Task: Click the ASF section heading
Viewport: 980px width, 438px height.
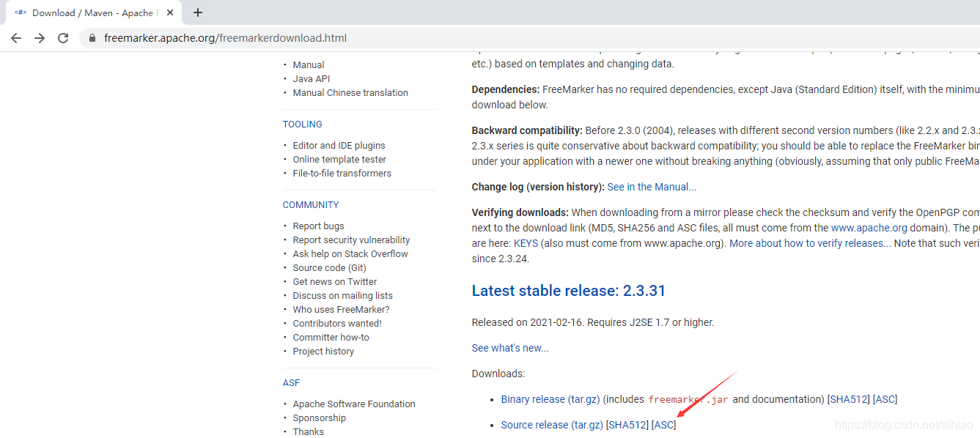Action: coord(291,383)
